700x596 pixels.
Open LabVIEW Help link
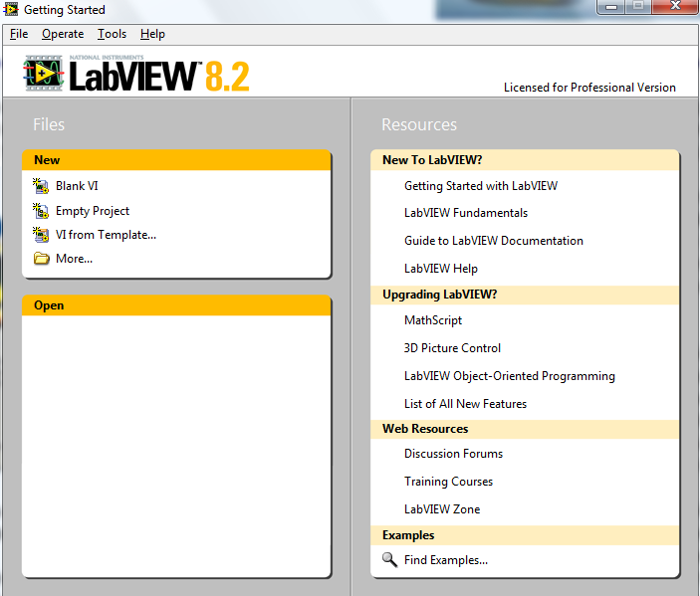pos(441,269)
